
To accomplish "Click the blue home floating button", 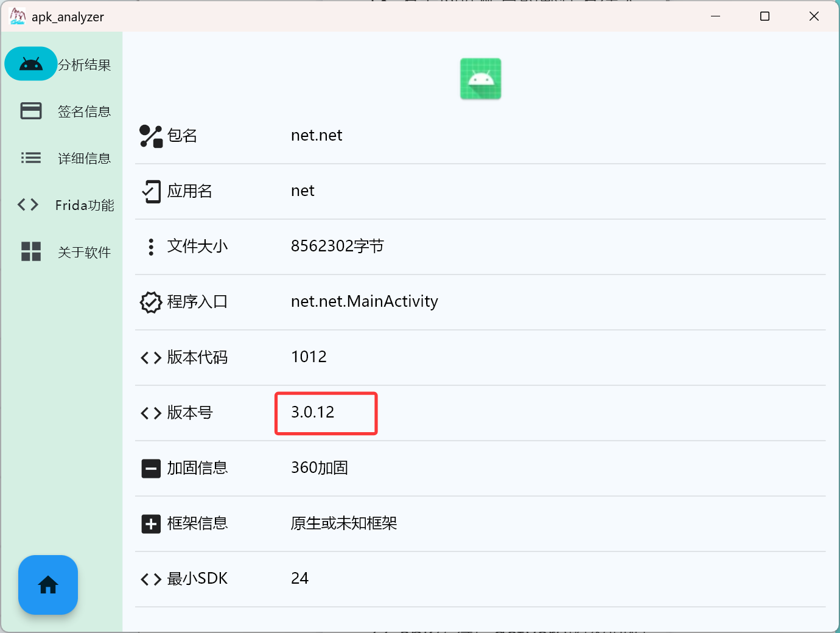I will coord(48,585).
